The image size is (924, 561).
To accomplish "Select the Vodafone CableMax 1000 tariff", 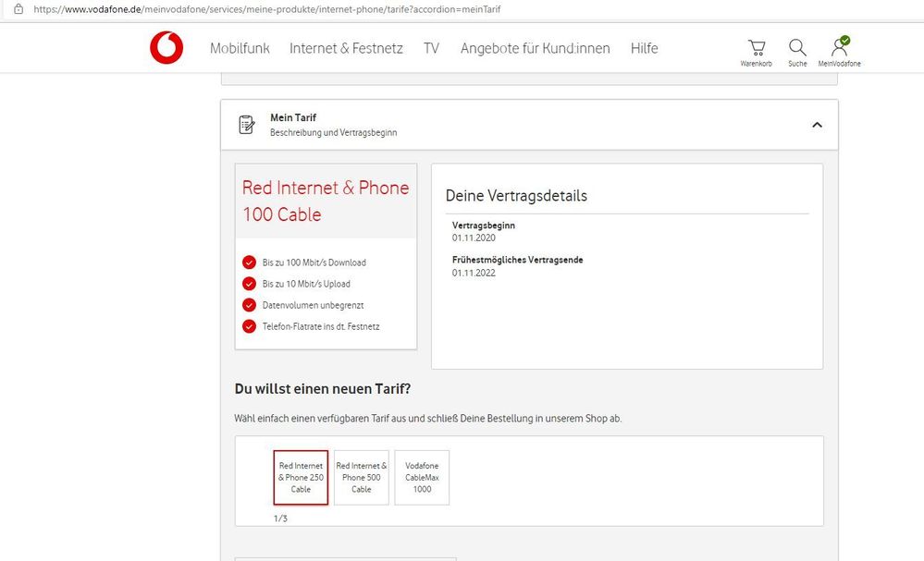I will pos(422,478).
